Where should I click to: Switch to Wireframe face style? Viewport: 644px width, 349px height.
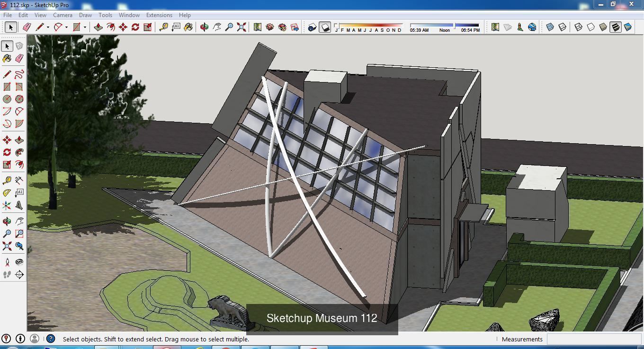(578, 27)
